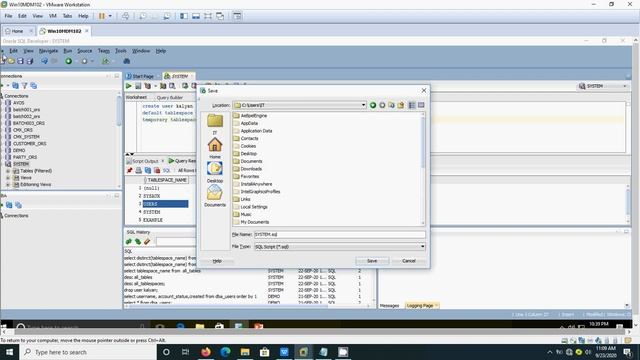640x360 pixels.
Task: Open the Window menu in SQL Developer
Action: click(x=141, y=51)
